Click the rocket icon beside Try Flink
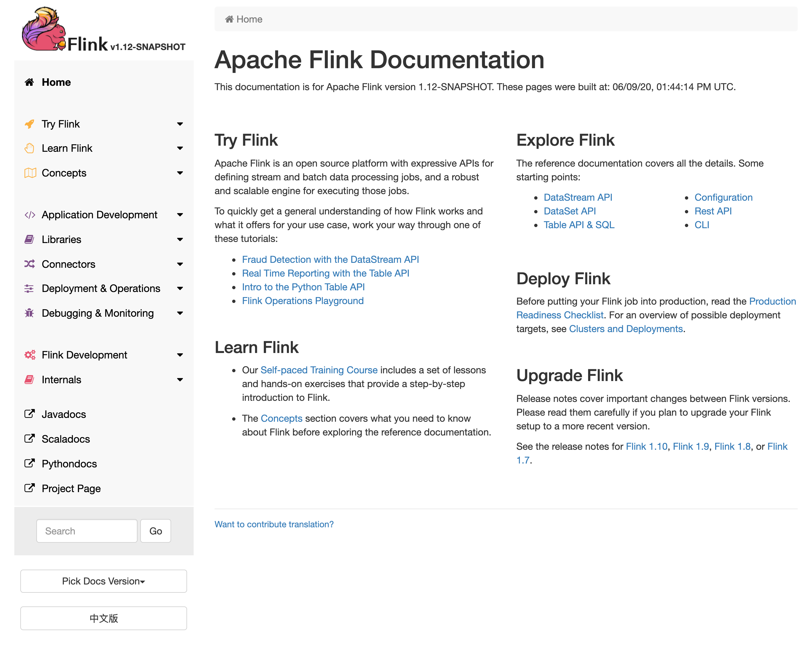The image size is (812, 651). pos(29,124)
